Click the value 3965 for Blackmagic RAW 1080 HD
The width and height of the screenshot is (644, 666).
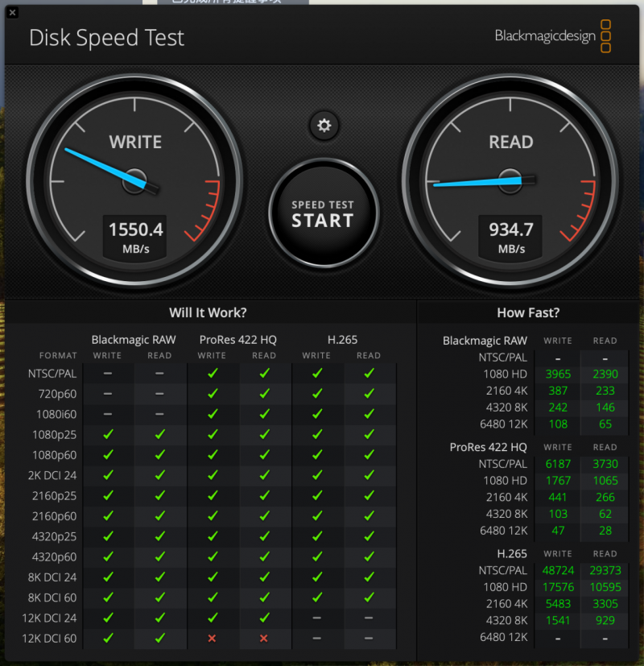click(x=558, y=374)
